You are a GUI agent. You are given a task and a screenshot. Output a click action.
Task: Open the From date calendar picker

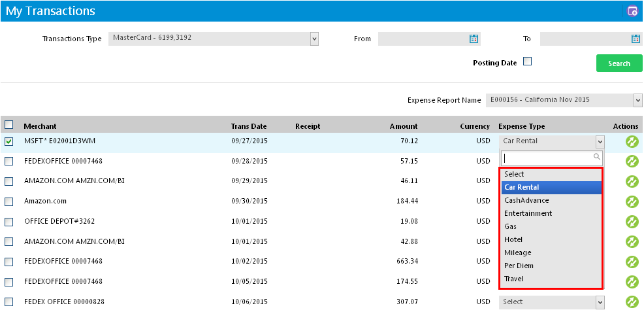[474, 39]
